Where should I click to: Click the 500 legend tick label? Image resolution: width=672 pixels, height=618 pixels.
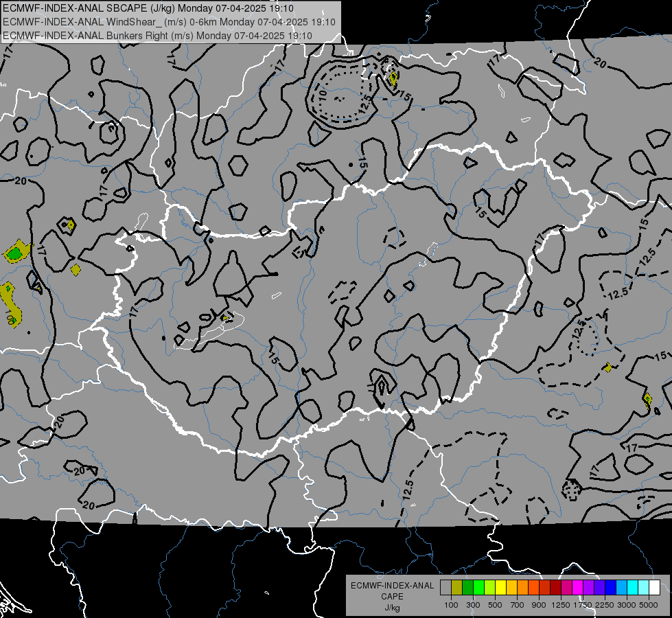point(495,605)
